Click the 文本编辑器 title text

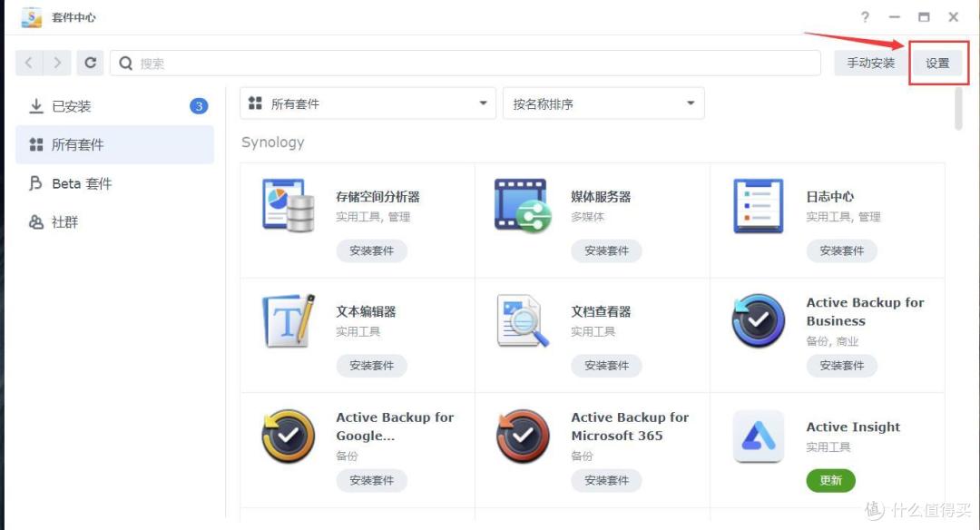tap(367, 312)
